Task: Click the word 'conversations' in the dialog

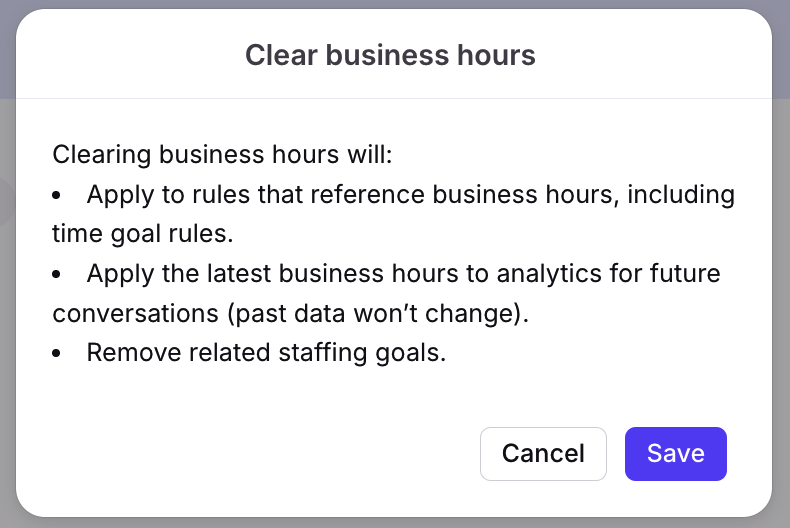Action: pos(136,313)
